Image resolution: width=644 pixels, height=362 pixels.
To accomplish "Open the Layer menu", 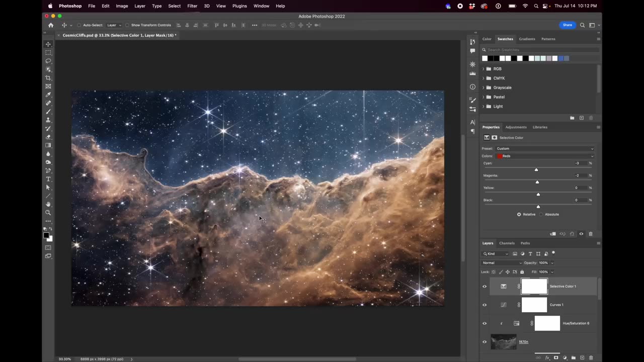I will (x=140, y=6).
